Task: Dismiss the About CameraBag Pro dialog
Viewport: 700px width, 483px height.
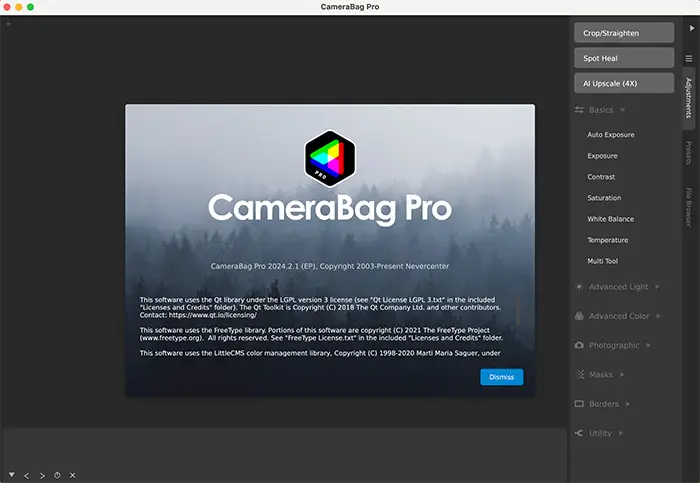Action: tap(501, 377)
